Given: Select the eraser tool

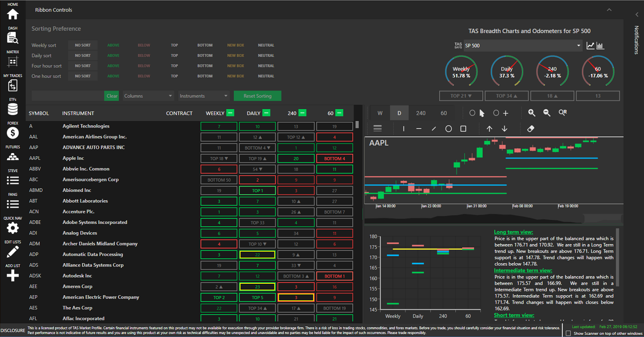Looking at the screenshot, I should (530, 129).
